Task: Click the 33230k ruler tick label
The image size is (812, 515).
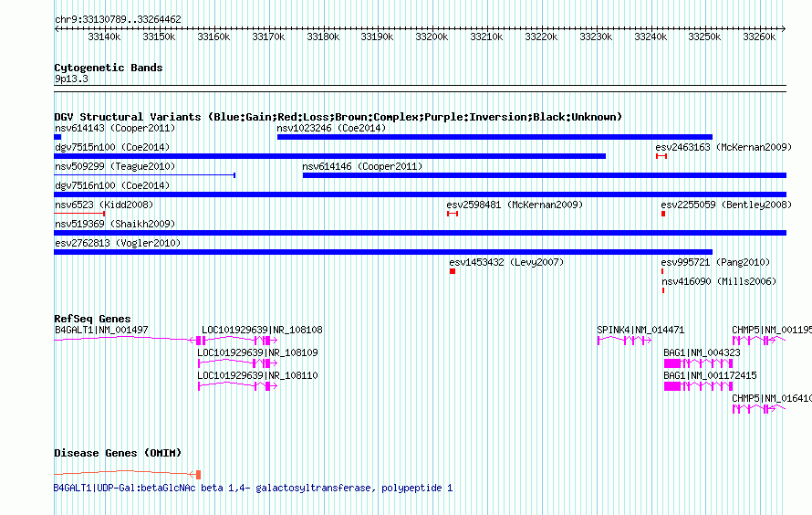Action: tap(596, 37)
